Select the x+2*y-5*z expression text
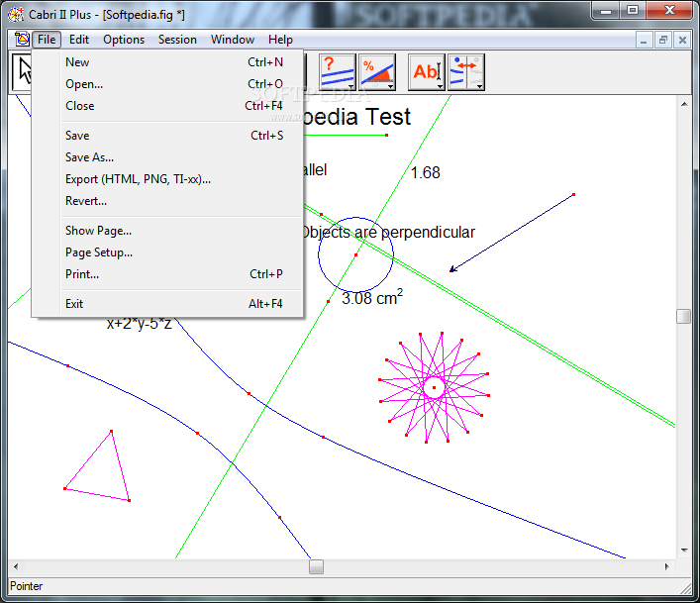This screenshot has width=700, height=603. tap(139, 323)
